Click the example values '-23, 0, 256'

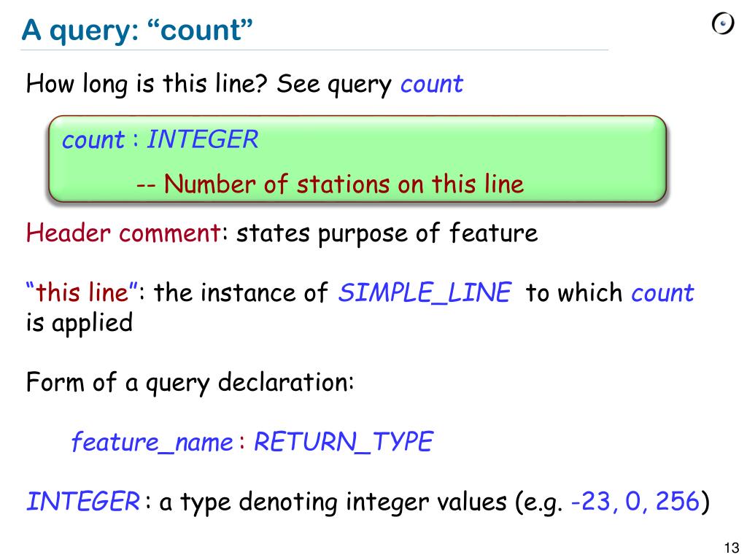coord(635,502)
